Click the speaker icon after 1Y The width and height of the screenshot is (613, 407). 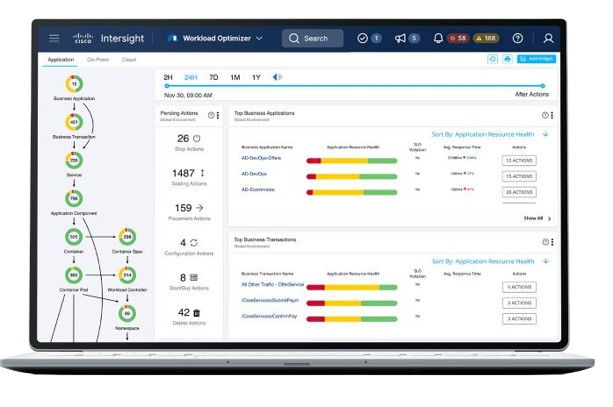[277, 77]
